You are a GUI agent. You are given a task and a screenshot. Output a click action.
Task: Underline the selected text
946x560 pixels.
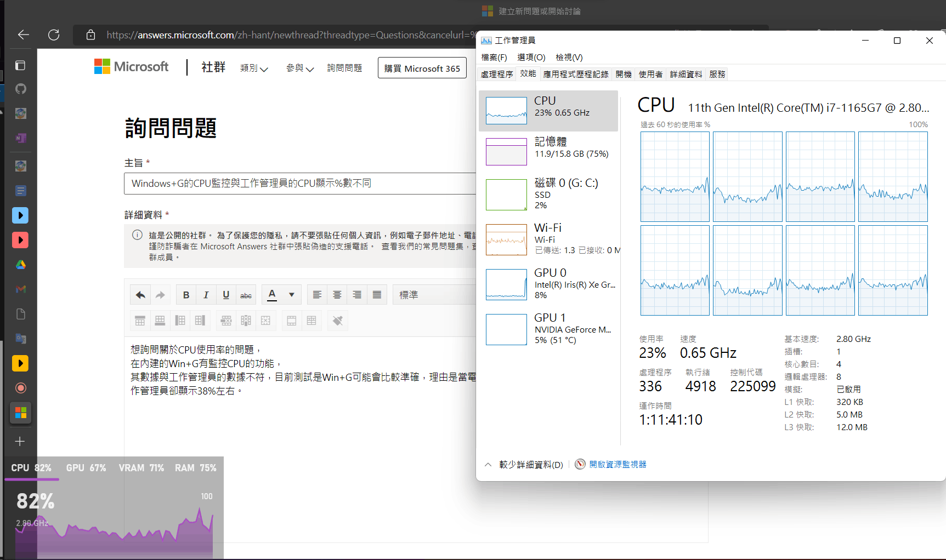[226, 295]
